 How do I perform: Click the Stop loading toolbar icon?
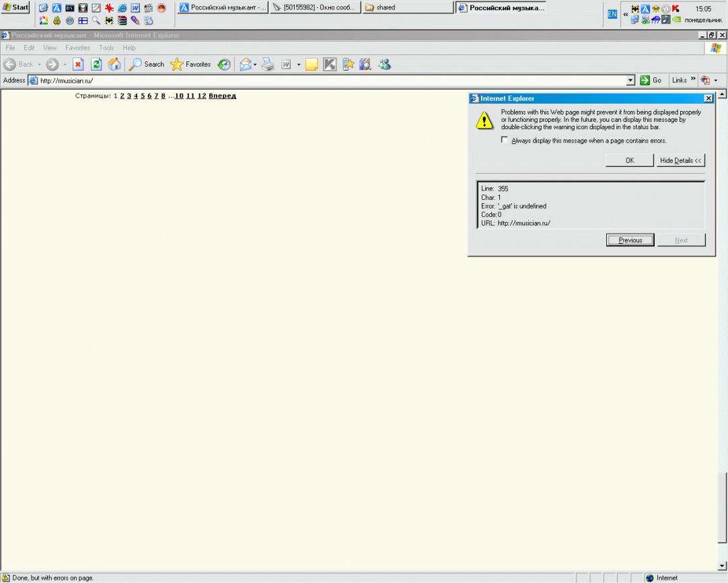pyautogui.click(x=77, y=65)
